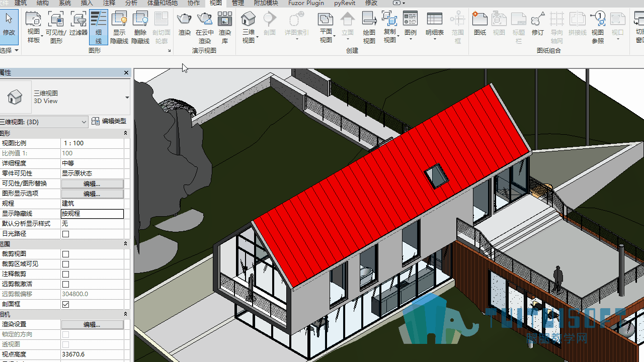Open 视图样板 (View Templates) tool
The height and width of the screenshot is (362, 644).
tap(33, 28)
